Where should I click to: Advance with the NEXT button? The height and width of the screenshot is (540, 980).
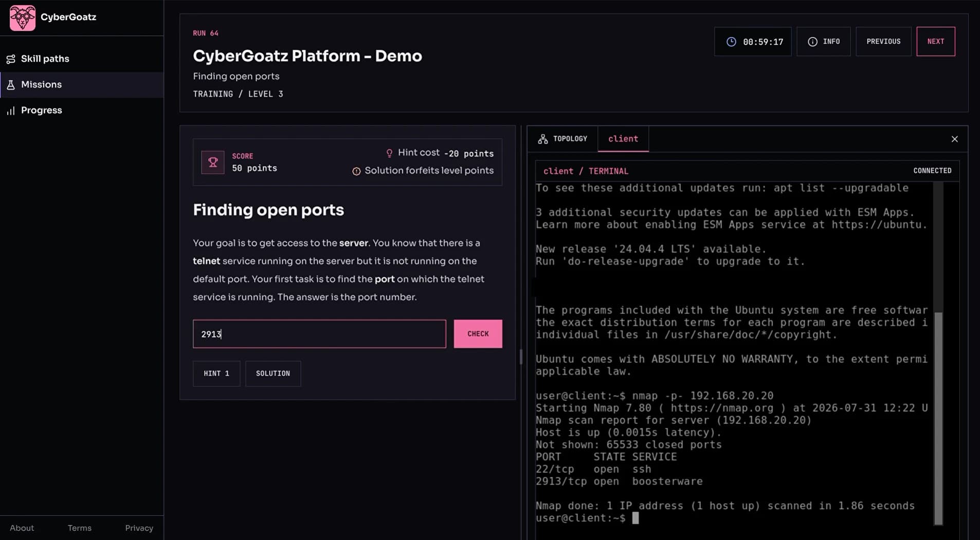coord(935,42)
